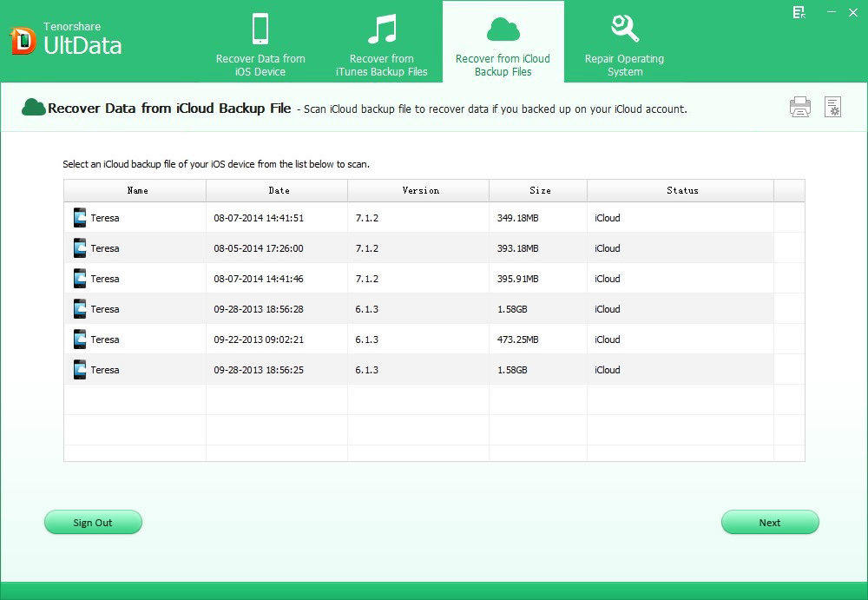
Task: Select the Recover from iCloud Backup Files tab
Action: point(503,43)
